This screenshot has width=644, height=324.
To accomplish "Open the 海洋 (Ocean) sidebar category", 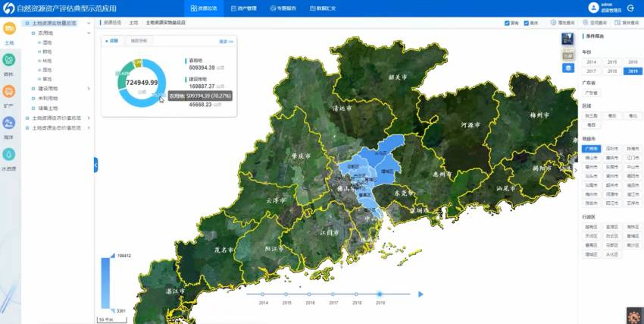I will [x=9, y=124].
